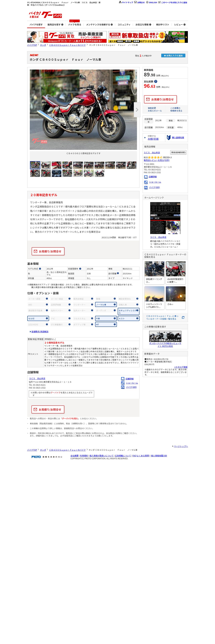
Task: Click the お気に入りに追加 star button
Action: pyautogui.click(x=173, y=56)
